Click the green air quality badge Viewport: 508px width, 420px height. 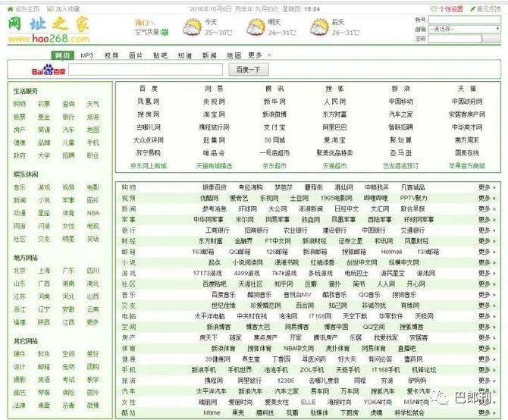click(165, 32)
